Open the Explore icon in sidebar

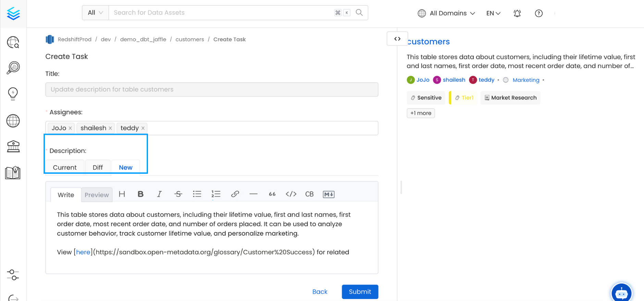click(x=13, y=42)
